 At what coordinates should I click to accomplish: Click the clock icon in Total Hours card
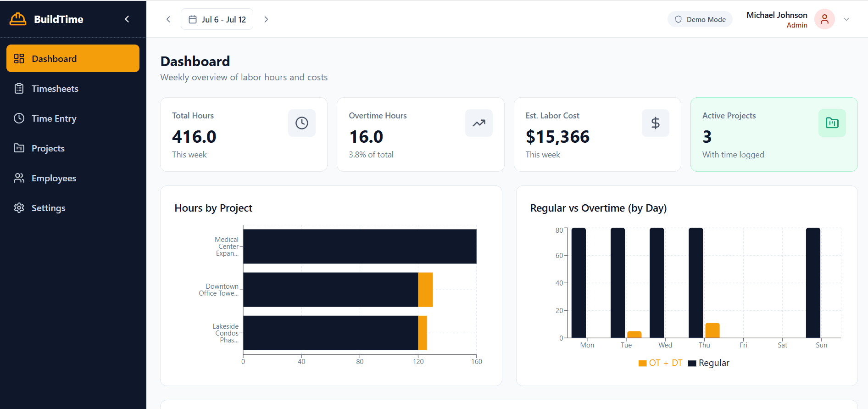pos(301,123)
